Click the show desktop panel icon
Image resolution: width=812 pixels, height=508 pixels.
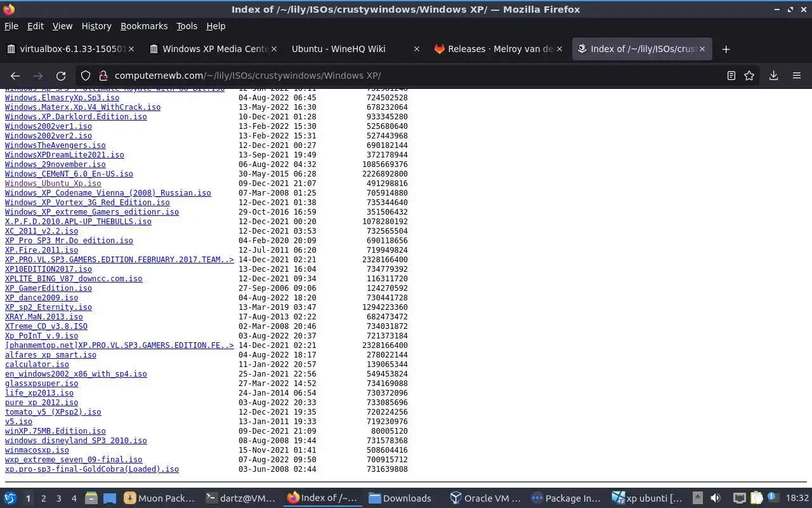click(x=109, y=498)
